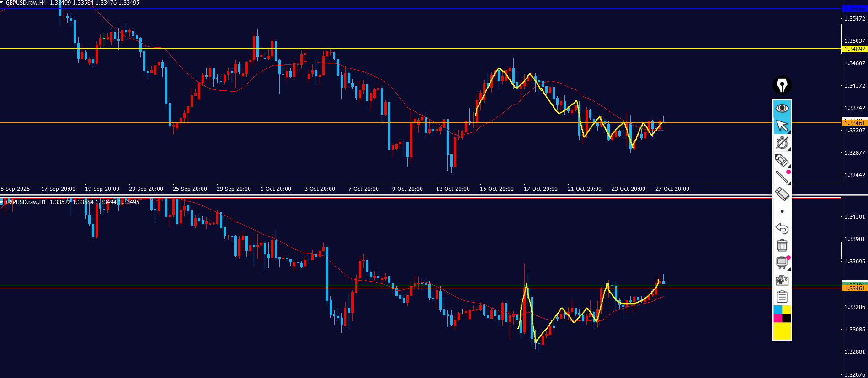This screenshot has width=868, height=378.
Task: Take a screenshot with the camera icon
Action: click(x=782, y=280)
